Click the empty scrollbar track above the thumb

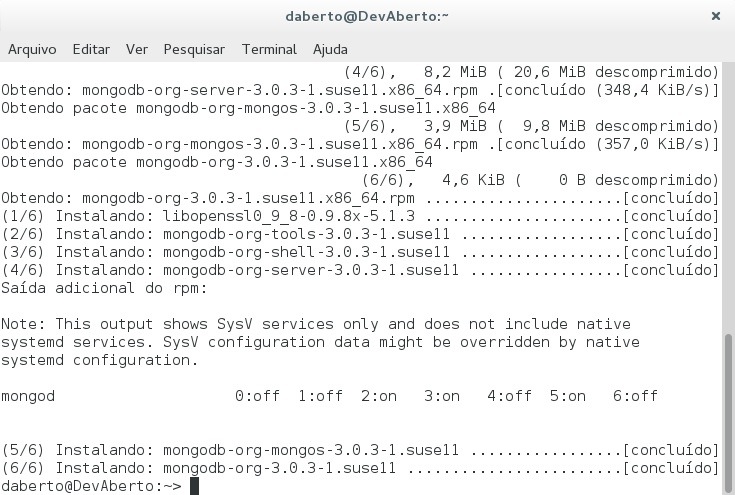(728, 200)
